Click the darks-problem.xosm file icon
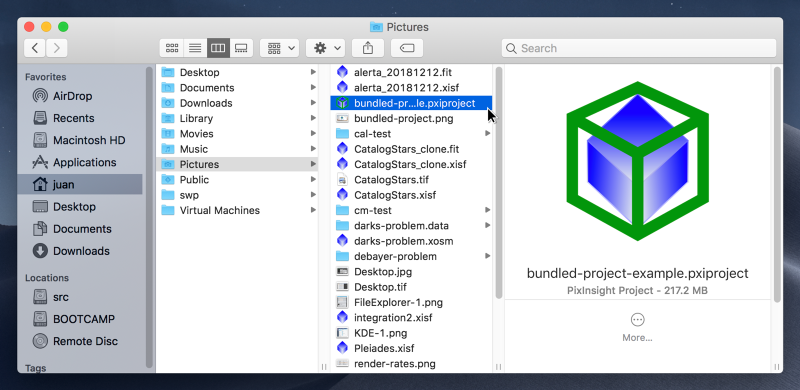Screen dimensions: 800x390 tap(342, 241)
